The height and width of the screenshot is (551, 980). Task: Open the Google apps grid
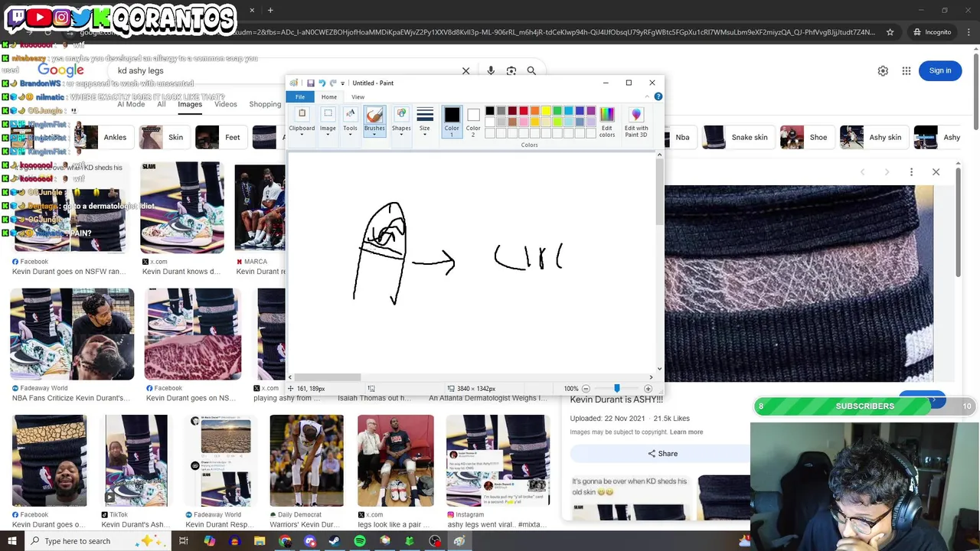(906, 70)
